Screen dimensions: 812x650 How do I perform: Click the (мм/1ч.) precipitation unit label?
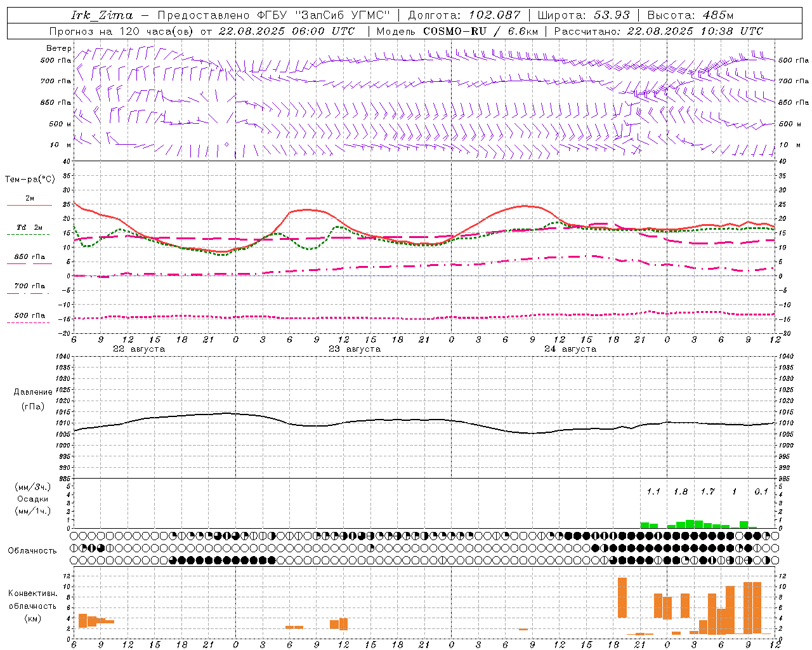pos(32,511)
